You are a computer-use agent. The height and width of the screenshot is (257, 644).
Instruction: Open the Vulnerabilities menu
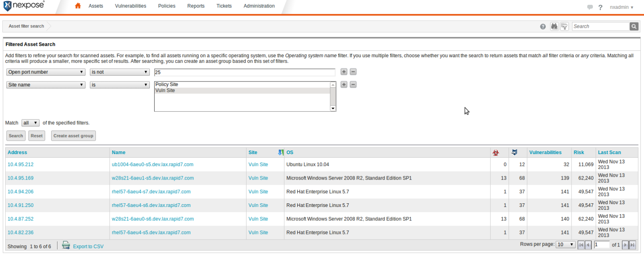point(130,6)
